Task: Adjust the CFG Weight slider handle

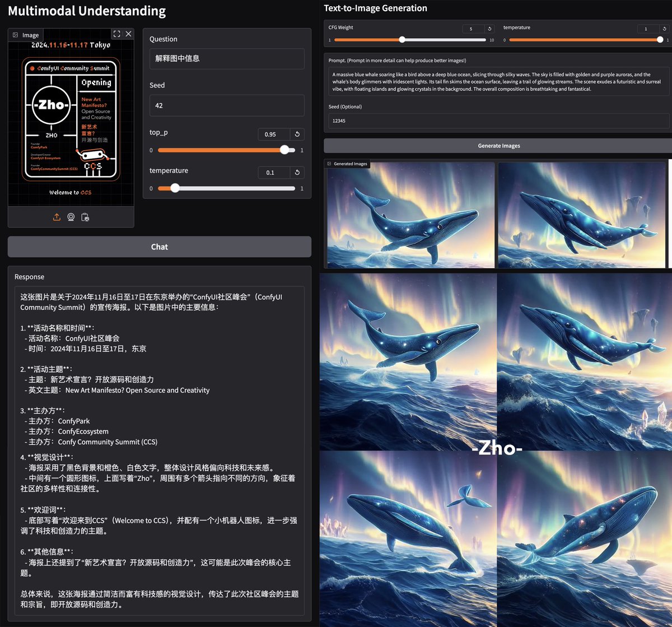Action: click(402, 40)
